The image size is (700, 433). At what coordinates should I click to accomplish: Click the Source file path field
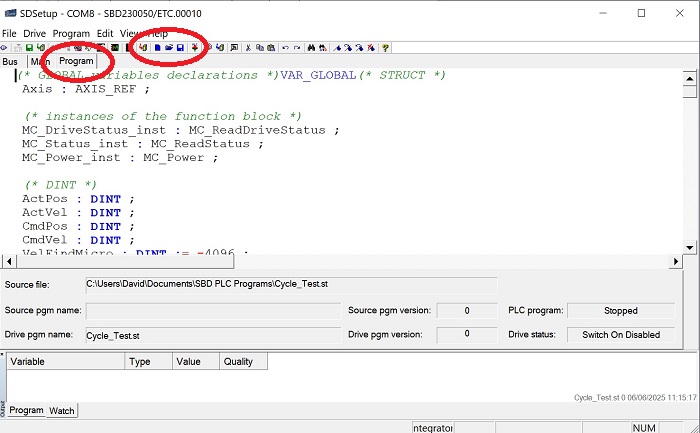[x=290, y=285]
